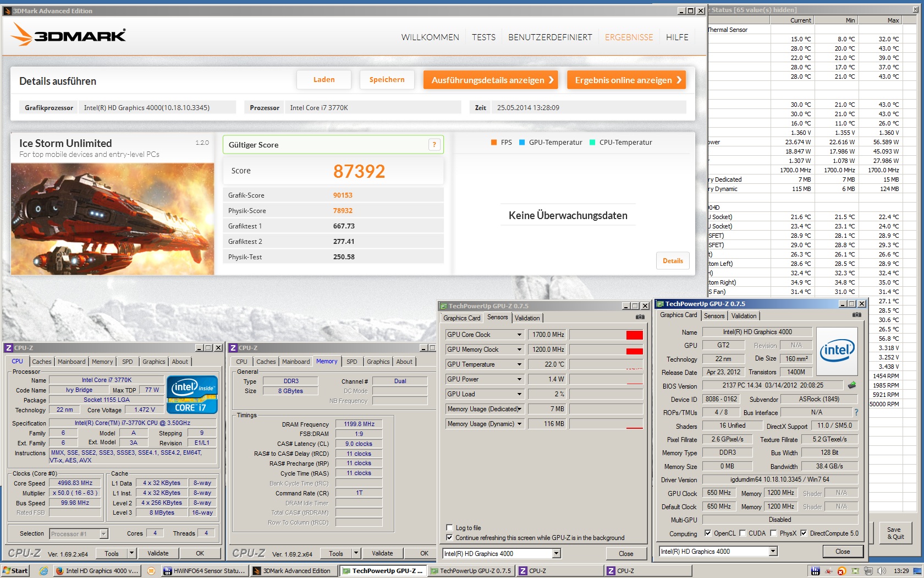The width and height of the screenshot is (924, 578).
Task: Enable Log to file checkbox
Action: [x=450, y=527]
